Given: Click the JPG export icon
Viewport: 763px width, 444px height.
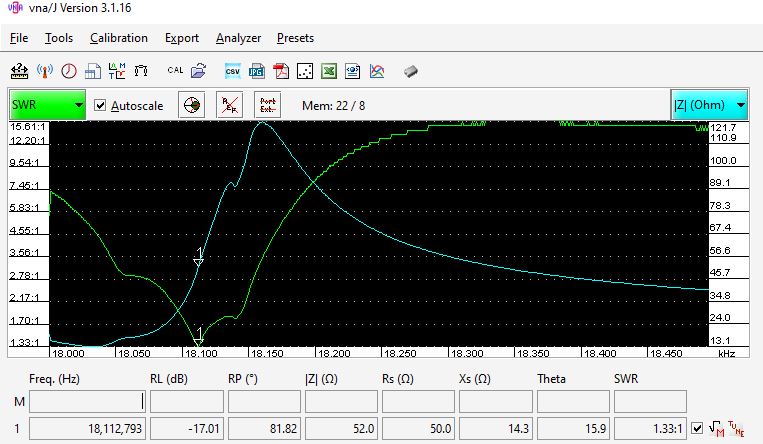Looking at the screenshot, I should point(256,71).
